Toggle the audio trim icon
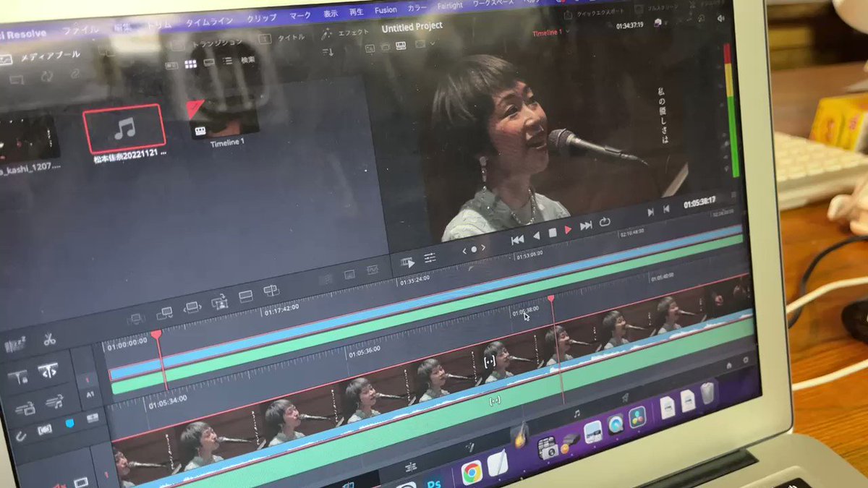 45,431
